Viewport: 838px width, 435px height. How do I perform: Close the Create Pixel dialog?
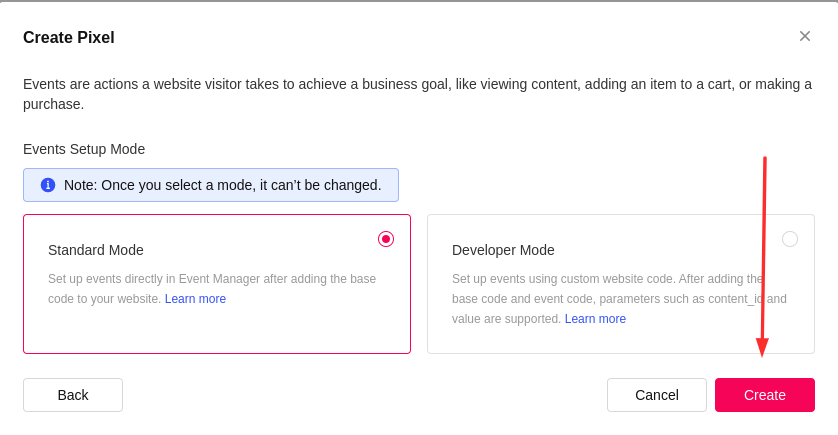point(804,37)
